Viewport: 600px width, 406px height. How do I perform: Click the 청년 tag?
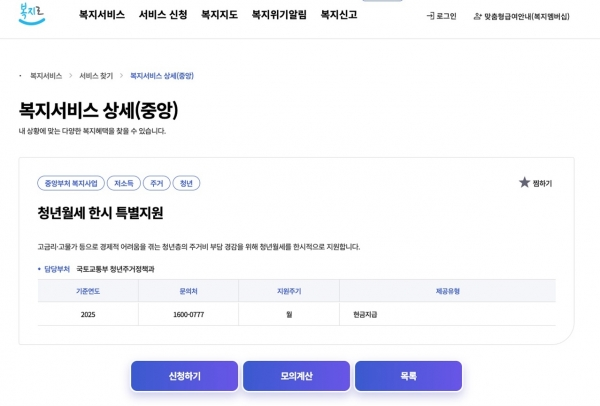186,183
